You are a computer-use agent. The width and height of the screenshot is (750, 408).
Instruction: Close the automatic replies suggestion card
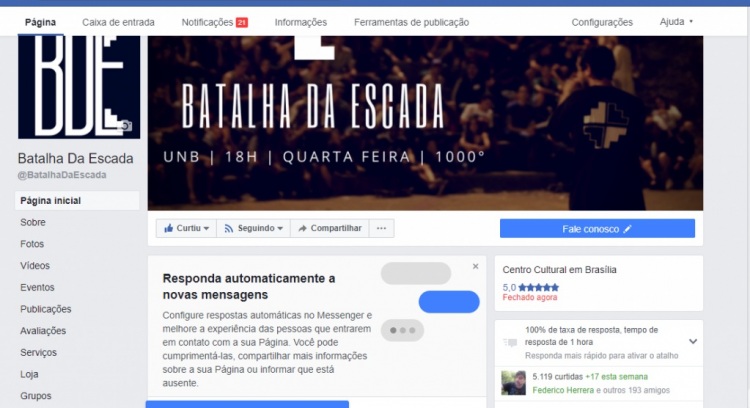pyautogui.click(x=475, y=266)
